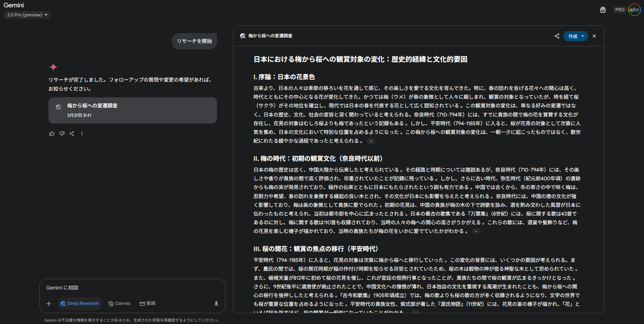The height and width of the screenshot is (324, 644).
Task: Close the research report panel
Action: [594, 36]
